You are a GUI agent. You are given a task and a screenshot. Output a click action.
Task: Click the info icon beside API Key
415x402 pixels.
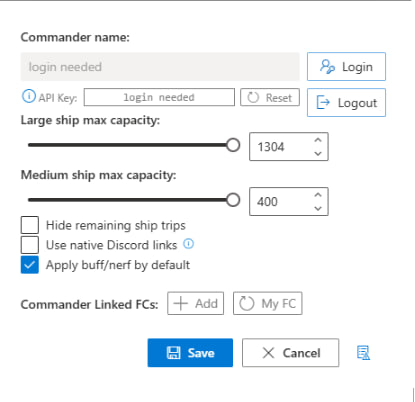coord(29,96)
